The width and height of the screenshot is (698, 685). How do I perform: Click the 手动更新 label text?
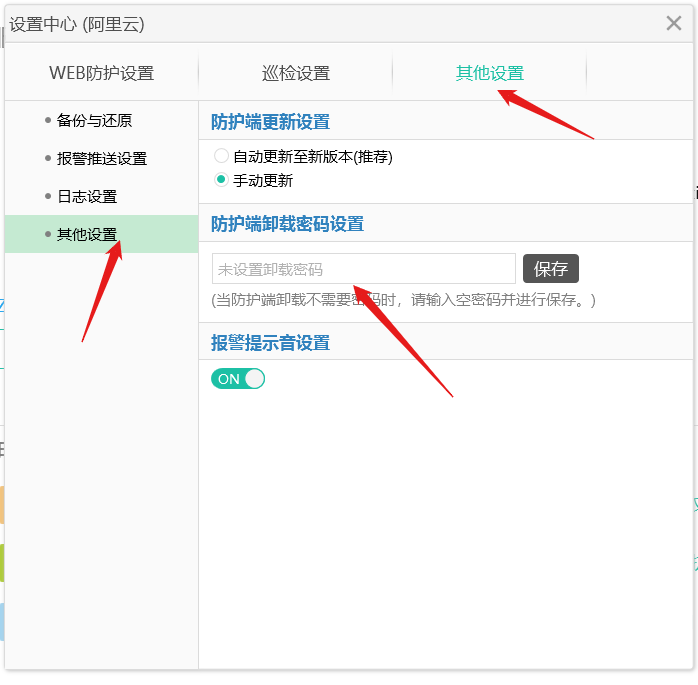coord(263,180)
